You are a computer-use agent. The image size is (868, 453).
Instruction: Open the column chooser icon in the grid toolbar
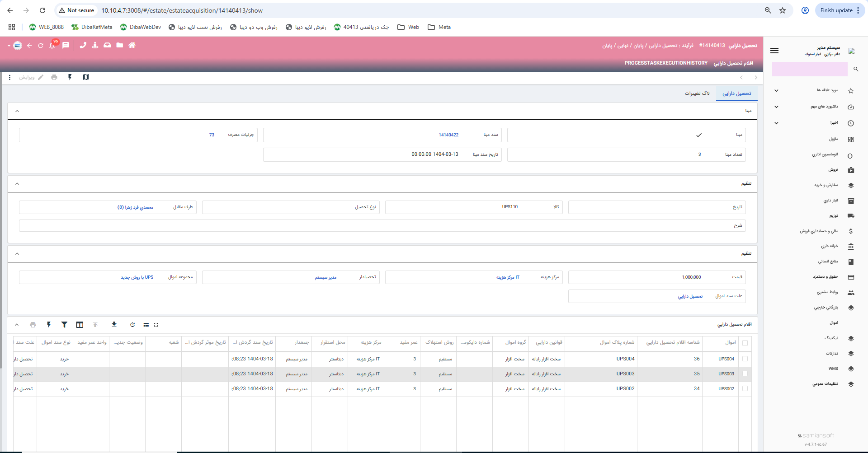80,325
